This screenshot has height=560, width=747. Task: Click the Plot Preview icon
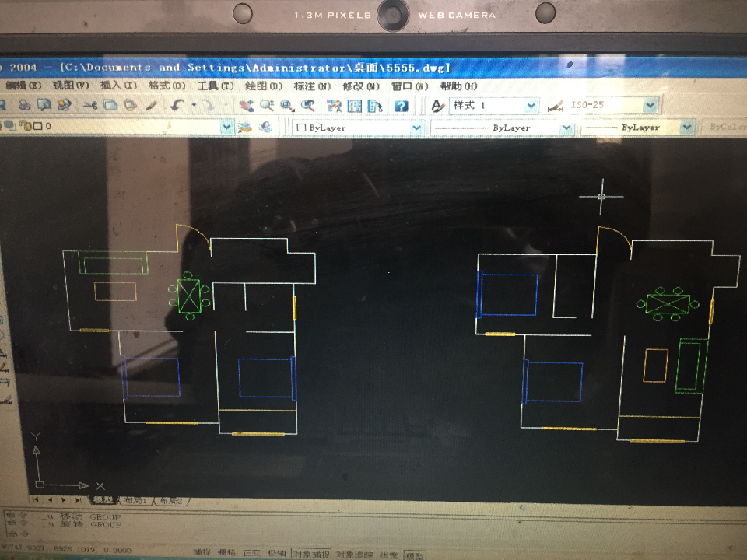pyautogui.click(x=44, y=104)
